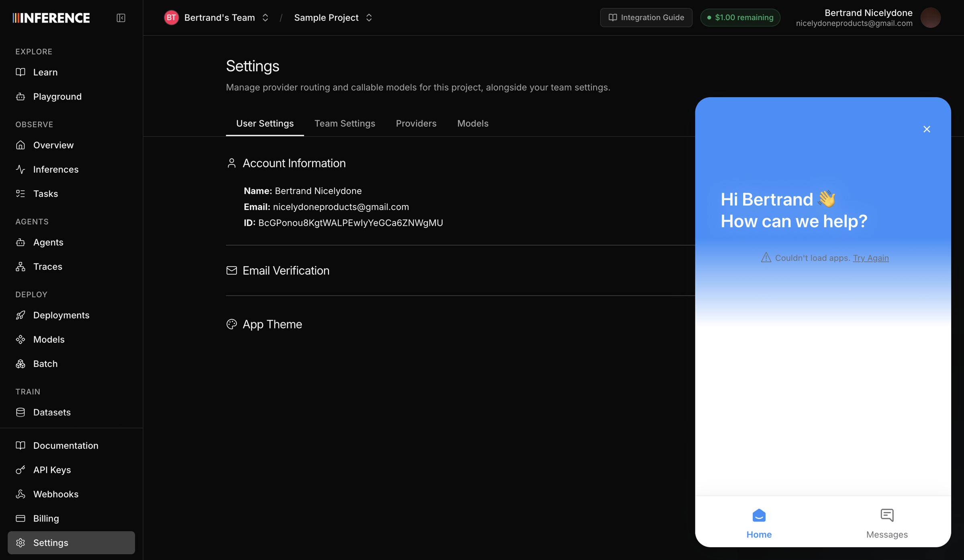Switch to the Providers tab
The image size is (964, 560).
pos(416,123)
